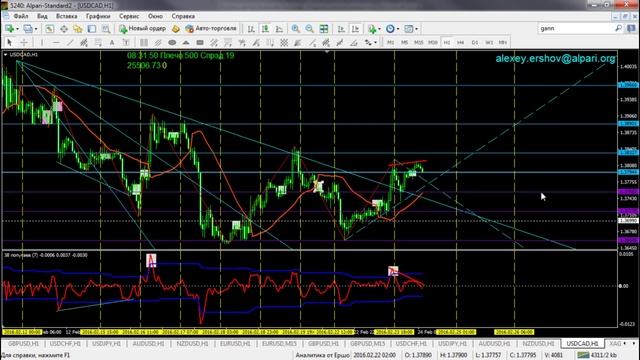Toggle the Data Window icon
The image size is (640, 360).
(64, 29)
